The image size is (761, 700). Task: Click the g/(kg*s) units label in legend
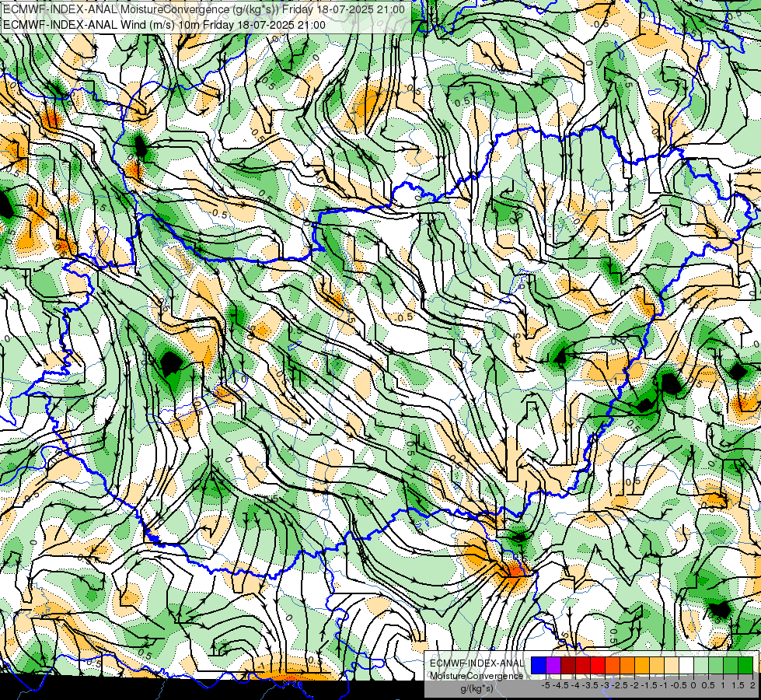point(477,688)
